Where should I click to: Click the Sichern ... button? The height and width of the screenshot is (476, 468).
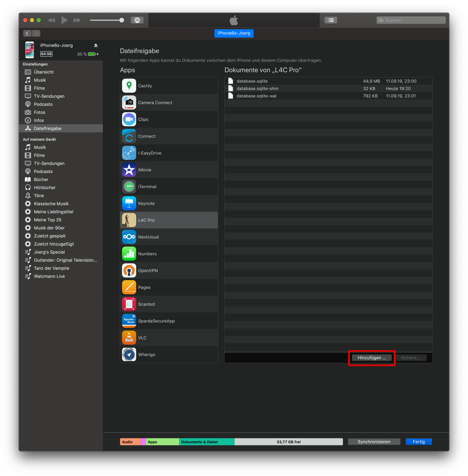(x=411, y=358)
